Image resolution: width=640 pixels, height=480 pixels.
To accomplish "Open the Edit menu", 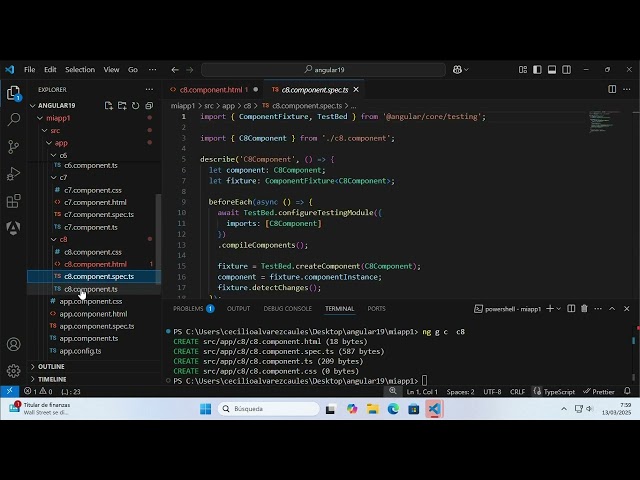I will (50, 70).
